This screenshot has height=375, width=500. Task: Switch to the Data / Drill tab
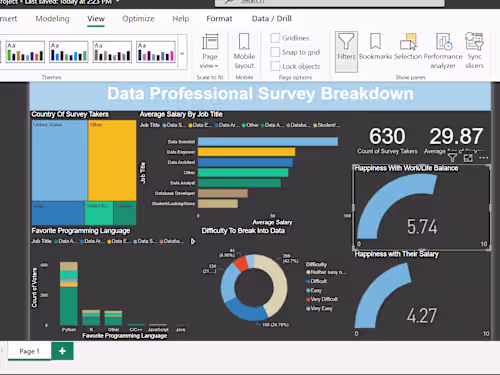[272, 19]
